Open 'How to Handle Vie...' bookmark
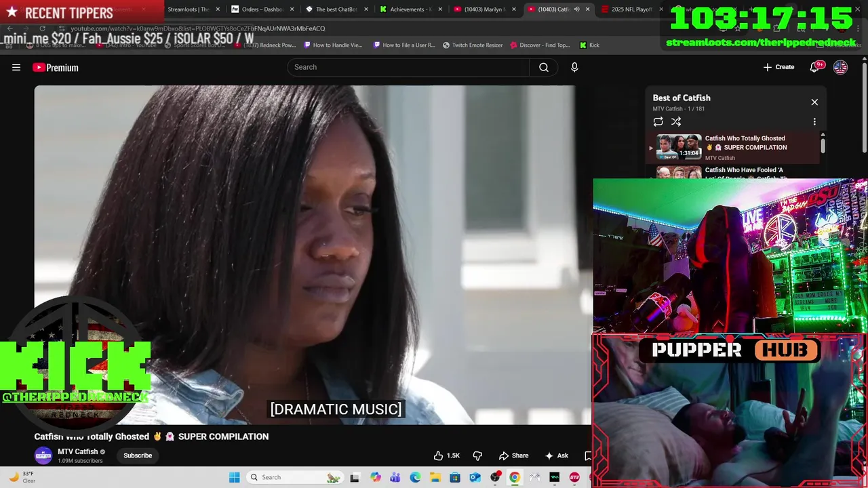 click(x=334, y=45)
